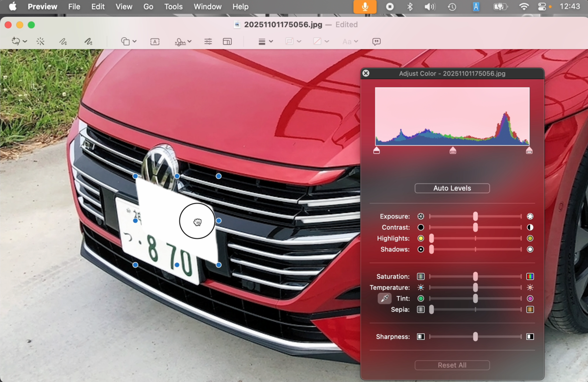Click the Sharpness slider knob
588x382 pixels.
coord(475,337)
